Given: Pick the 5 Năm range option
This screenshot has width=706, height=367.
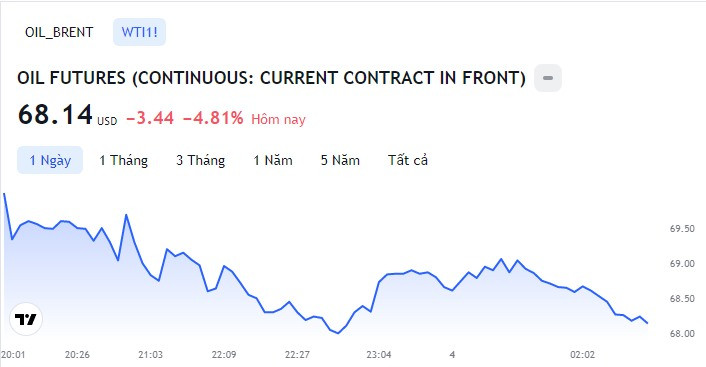Looking at the screenshot, I should [x=340, y=160].
